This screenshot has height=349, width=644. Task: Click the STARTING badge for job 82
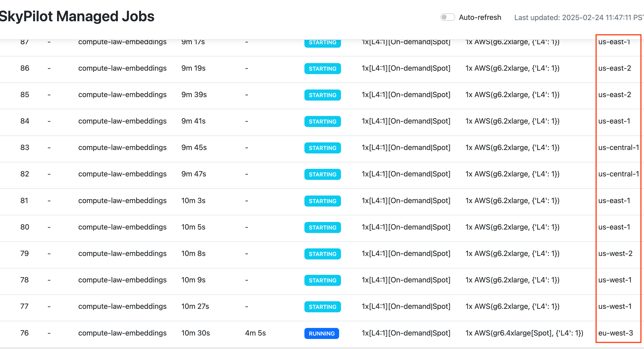322,175
